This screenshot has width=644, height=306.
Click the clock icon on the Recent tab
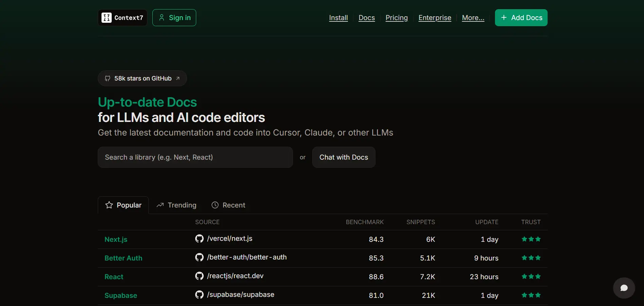click(x=215, y=205)
